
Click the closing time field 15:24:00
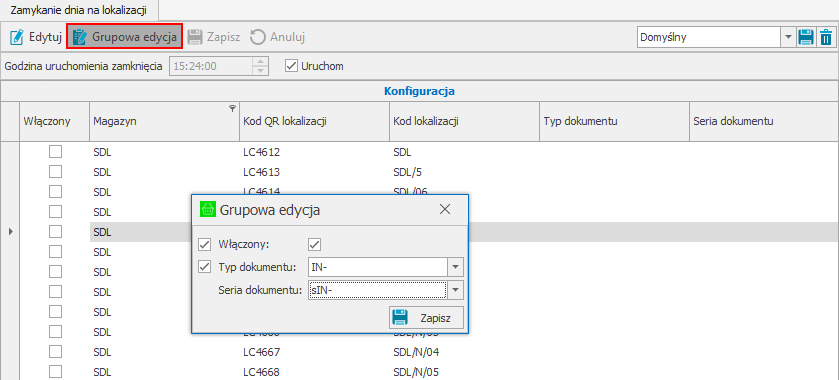211,66
